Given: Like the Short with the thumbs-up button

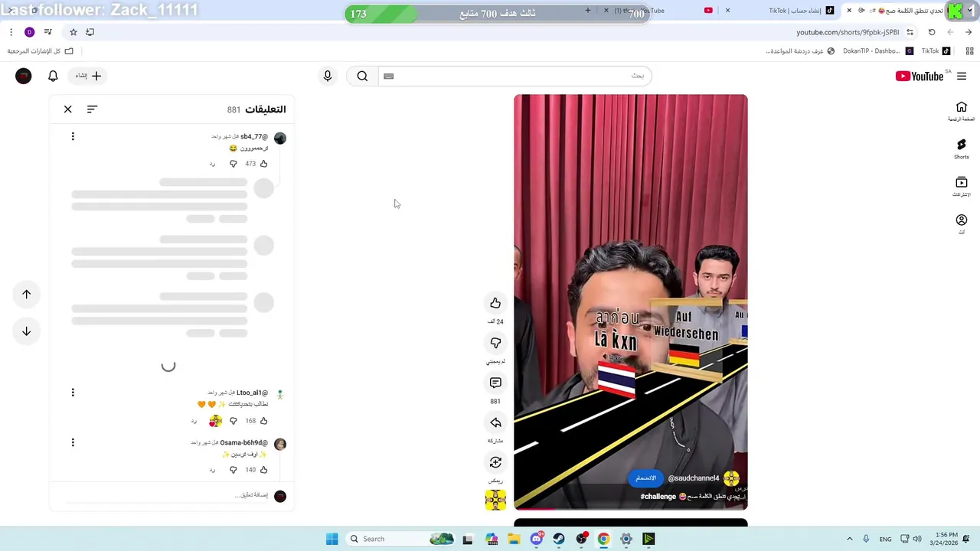Looking at the screenshot, I should pos(495,303).
